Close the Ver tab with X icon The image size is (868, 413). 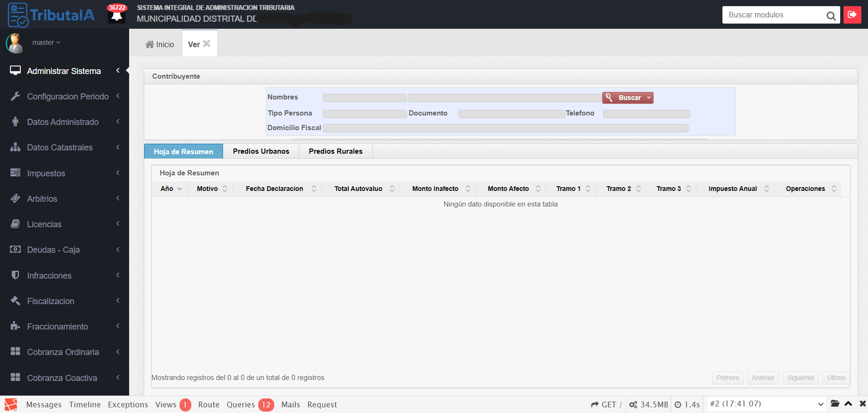pyautogui.click(x=206, y=44)
